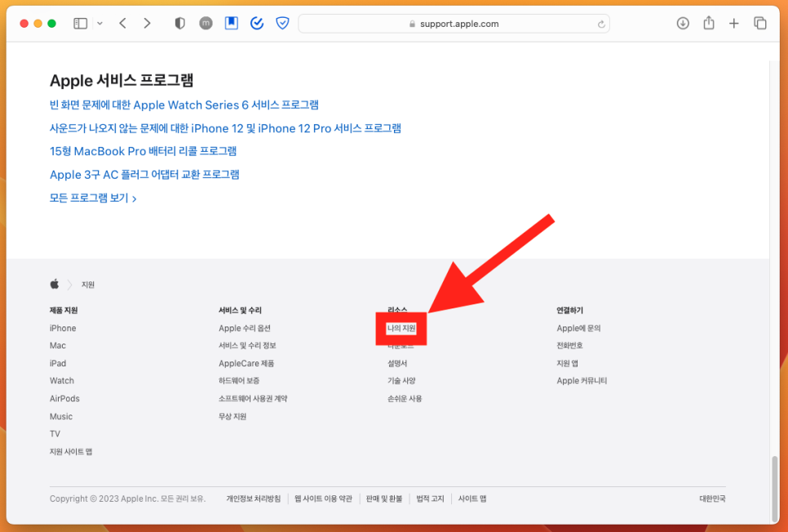
Task: Reload the page with the refresh icon
Action: pos(601,24)
